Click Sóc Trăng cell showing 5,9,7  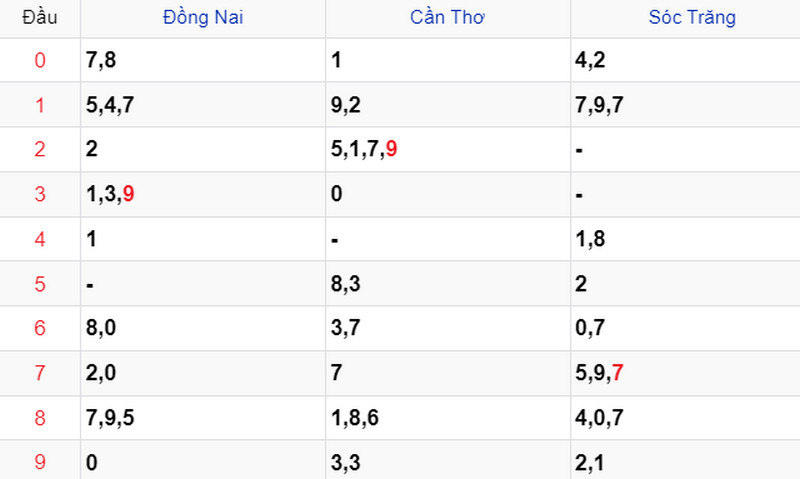[685, 373]
